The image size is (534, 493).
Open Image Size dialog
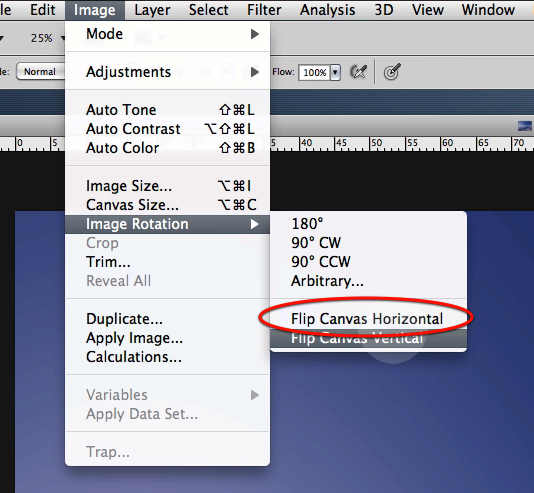click(167, 186)
